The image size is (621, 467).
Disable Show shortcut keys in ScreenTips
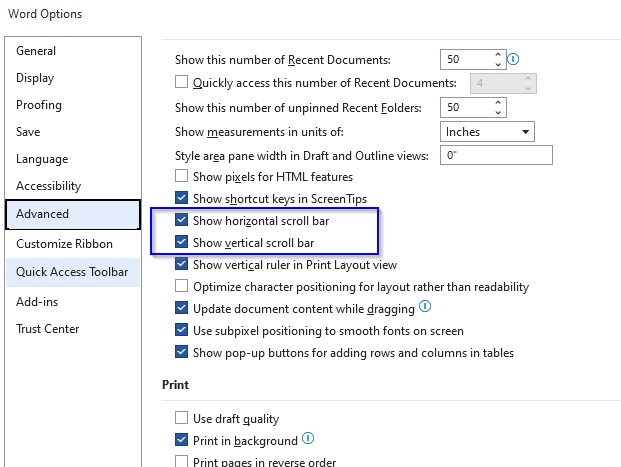(x=182, y=198)
